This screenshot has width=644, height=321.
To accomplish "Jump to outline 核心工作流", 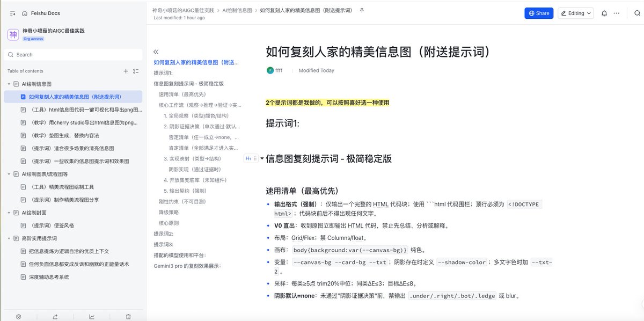I will pyautogui.click(x=200, y=105).
